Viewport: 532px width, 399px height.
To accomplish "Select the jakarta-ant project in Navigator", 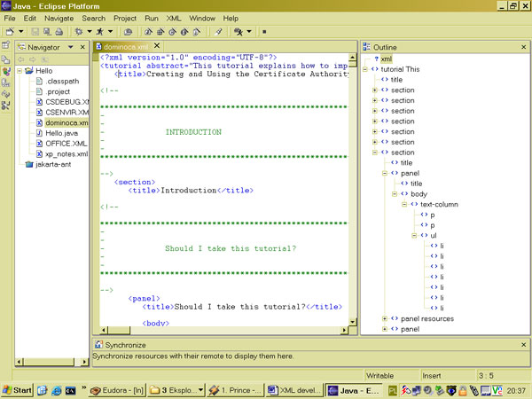I will tap(53, 165).
